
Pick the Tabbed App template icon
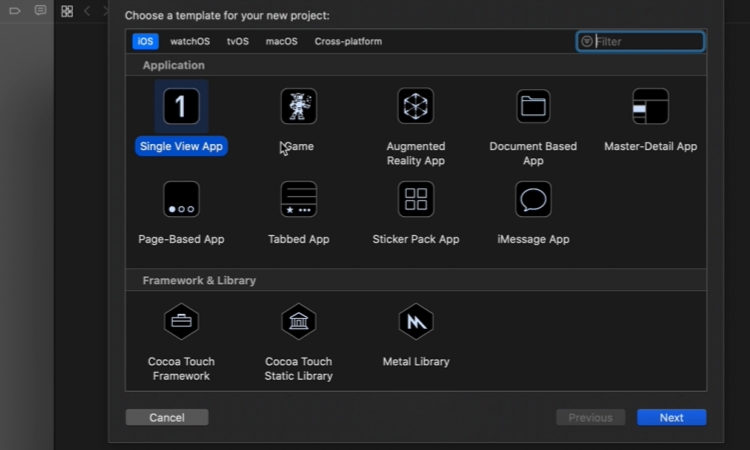point(298,199)
